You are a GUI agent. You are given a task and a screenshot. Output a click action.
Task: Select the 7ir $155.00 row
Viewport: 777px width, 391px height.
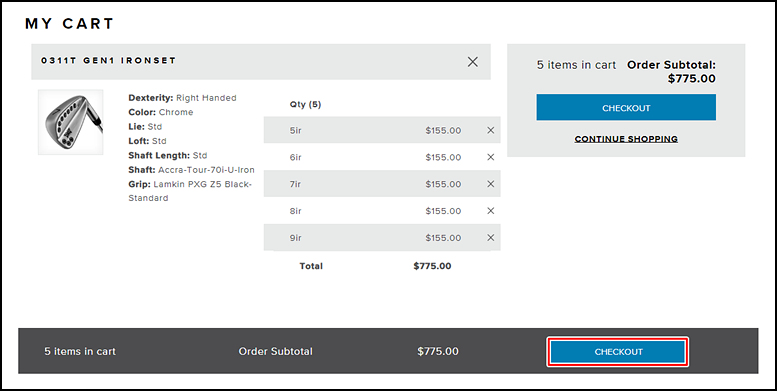[x=382, y=184]
